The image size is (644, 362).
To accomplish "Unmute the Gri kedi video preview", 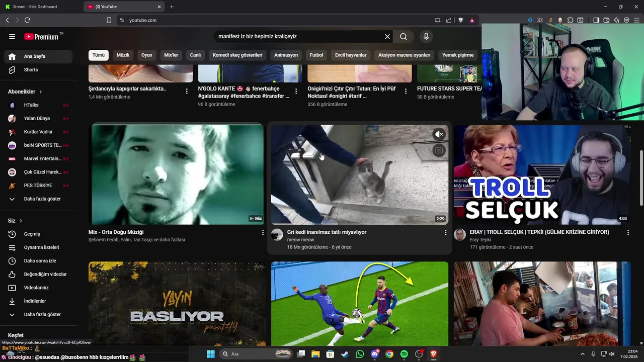I will coord(439,134).
